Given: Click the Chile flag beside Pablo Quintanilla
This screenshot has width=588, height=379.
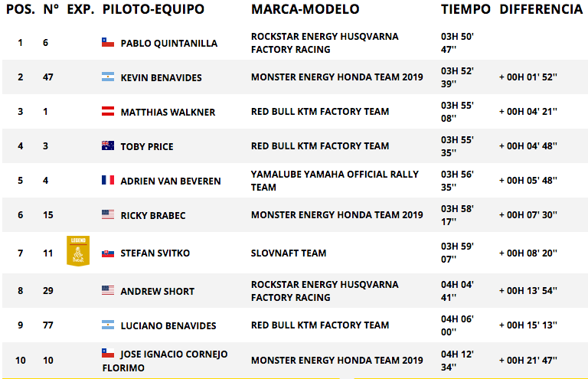Looking at the screenshot, I should (108, 42).
